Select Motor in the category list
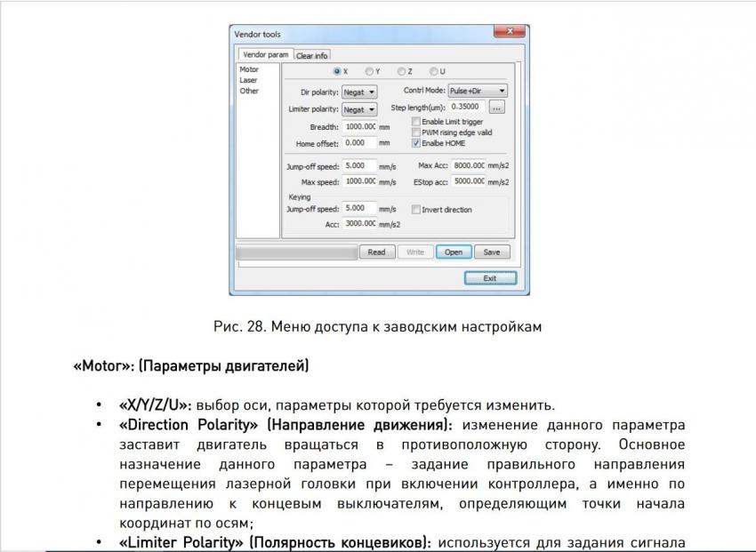The width and height of the screenshot is (756, 552). 249,70
